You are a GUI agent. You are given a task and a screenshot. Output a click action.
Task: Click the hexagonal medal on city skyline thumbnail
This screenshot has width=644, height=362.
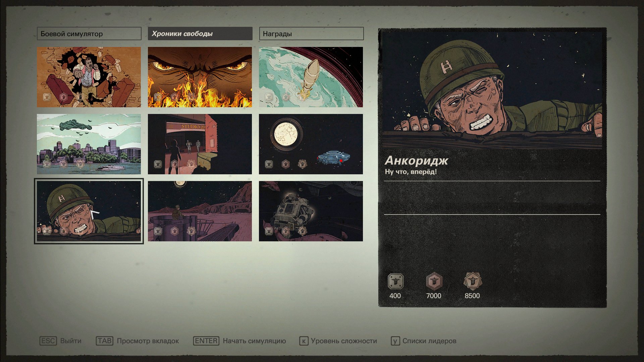63,164
